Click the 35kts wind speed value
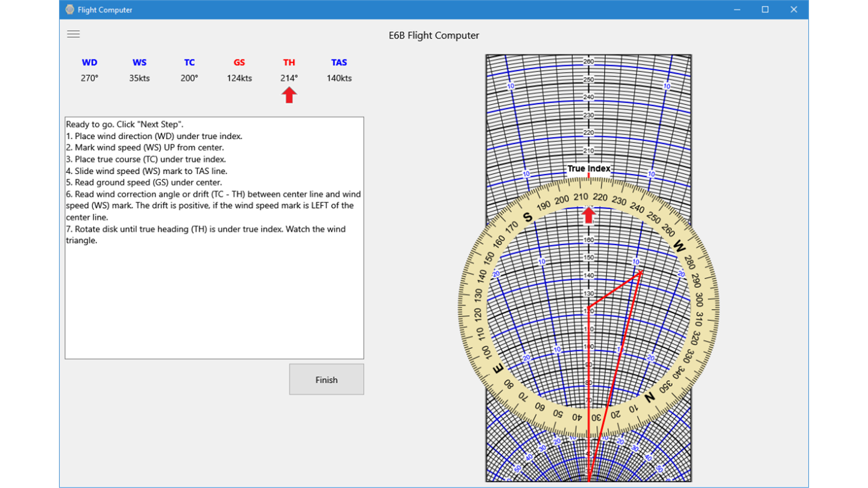This screenshot has height=488, width=868. point(139,78)
